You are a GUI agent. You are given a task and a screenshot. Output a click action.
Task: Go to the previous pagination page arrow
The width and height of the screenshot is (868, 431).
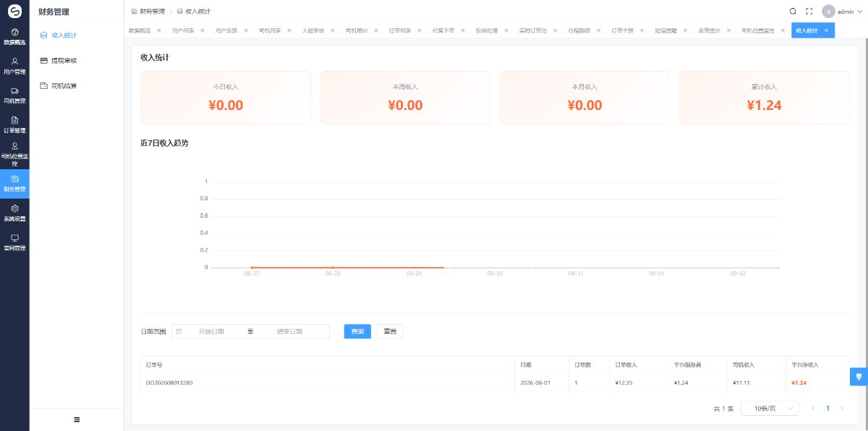click(813, 409)
